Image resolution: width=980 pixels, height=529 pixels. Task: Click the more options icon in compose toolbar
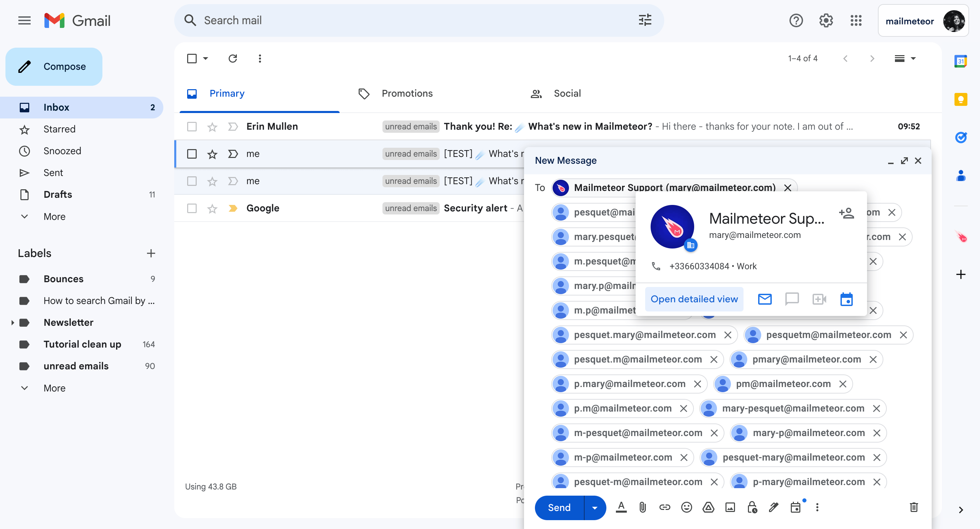click(x=818, y=508)
